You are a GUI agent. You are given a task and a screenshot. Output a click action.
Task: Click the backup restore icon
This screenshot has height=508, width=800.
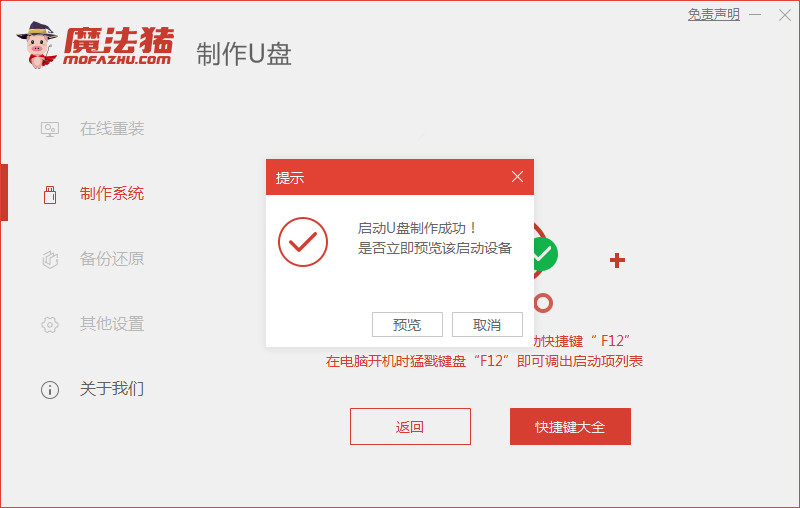pos(50,259)
